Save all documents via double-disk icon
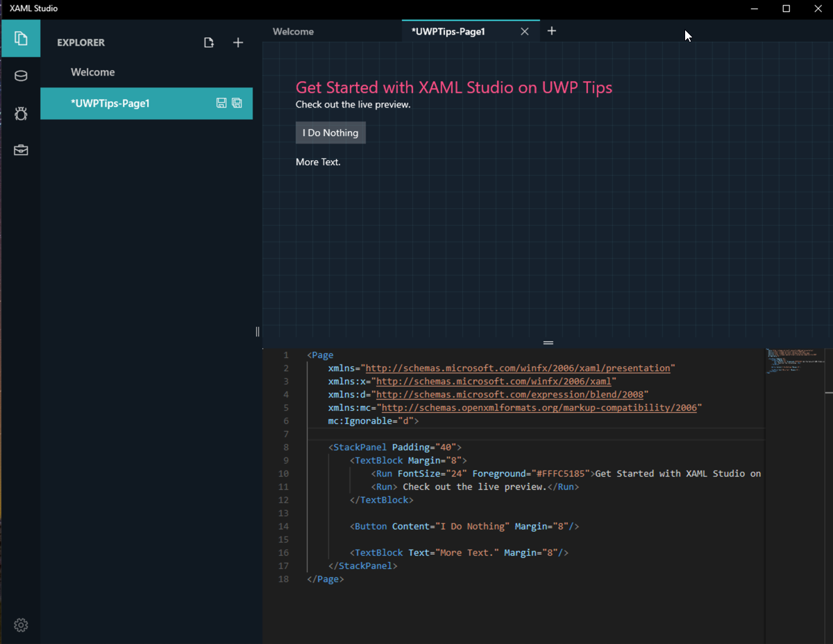 237,103
